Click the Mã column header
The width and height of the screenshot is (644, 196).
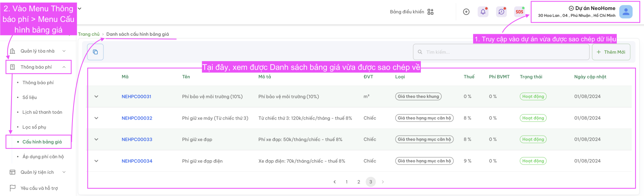click(x=125, y=77)
